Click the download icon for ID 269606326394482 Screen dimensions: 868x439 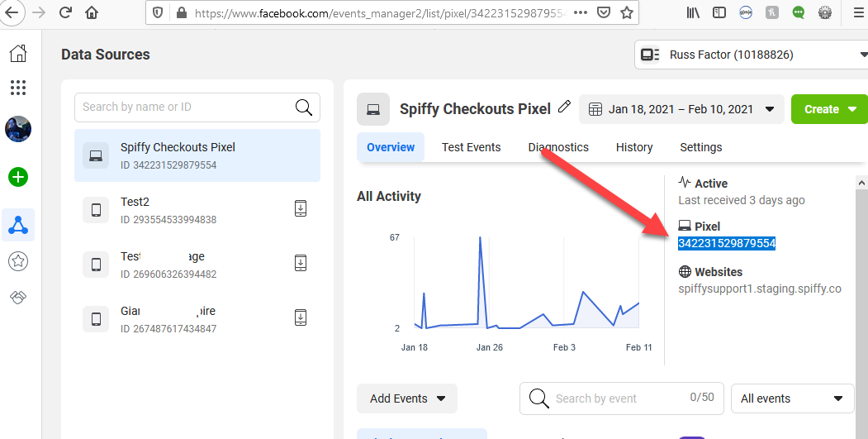coord(300,263)
